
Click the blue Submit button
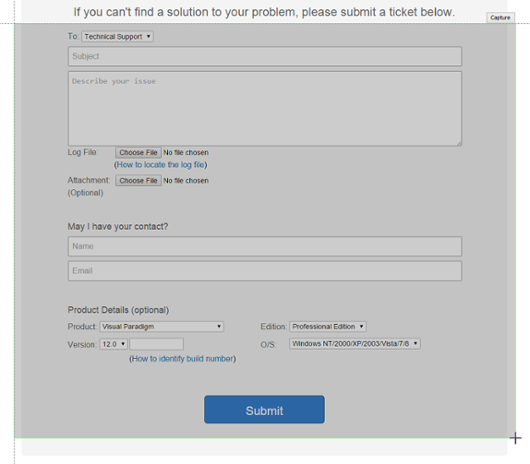click(x=264, y=410)
